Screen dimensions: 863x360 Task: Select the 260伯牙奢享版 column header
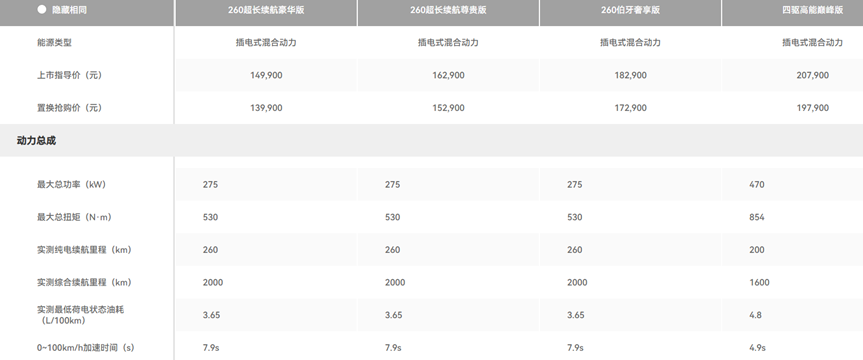point(630,10)
